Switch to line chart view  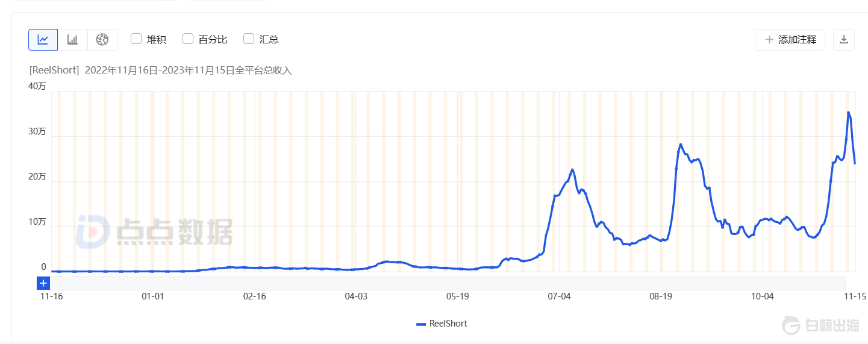43,40
